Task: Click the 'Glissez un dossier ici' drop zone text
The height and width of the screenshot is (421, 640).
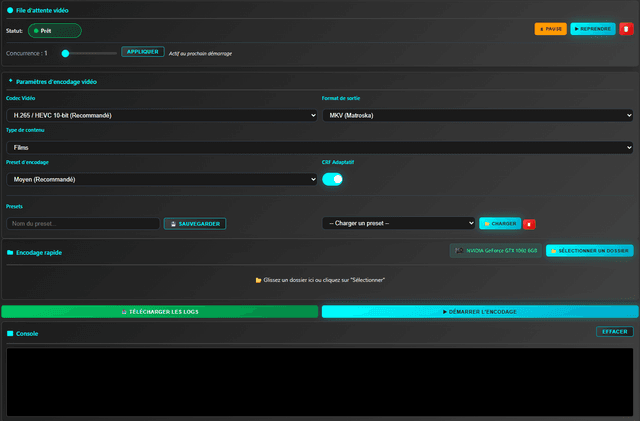Action: coord(324,280)
